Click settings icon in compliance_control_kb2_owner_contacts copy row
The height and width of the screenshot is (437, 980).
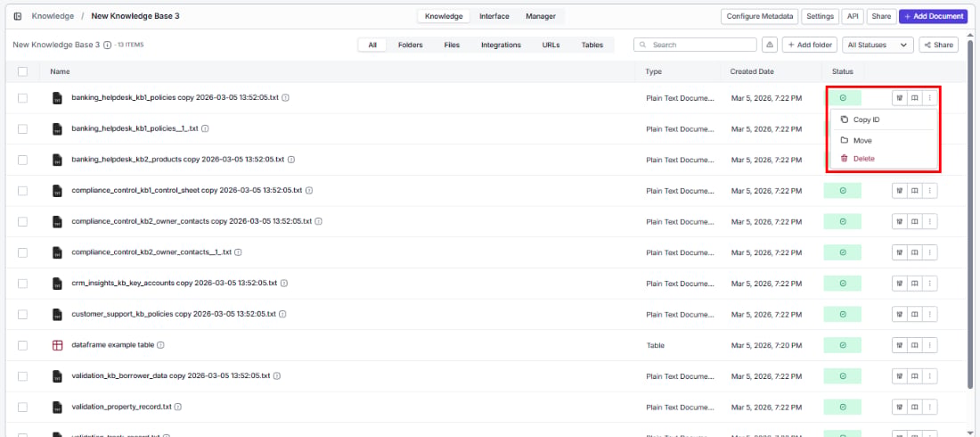(x=900, y=222)
